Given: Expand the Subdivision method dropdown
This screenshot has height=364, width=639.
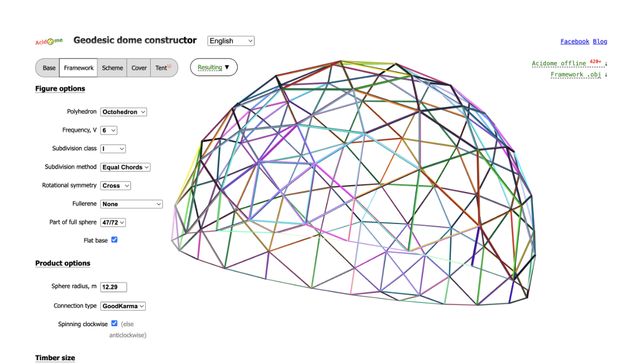Looking at the screenshot, I should pyautogui.click(x=126, y=167).
